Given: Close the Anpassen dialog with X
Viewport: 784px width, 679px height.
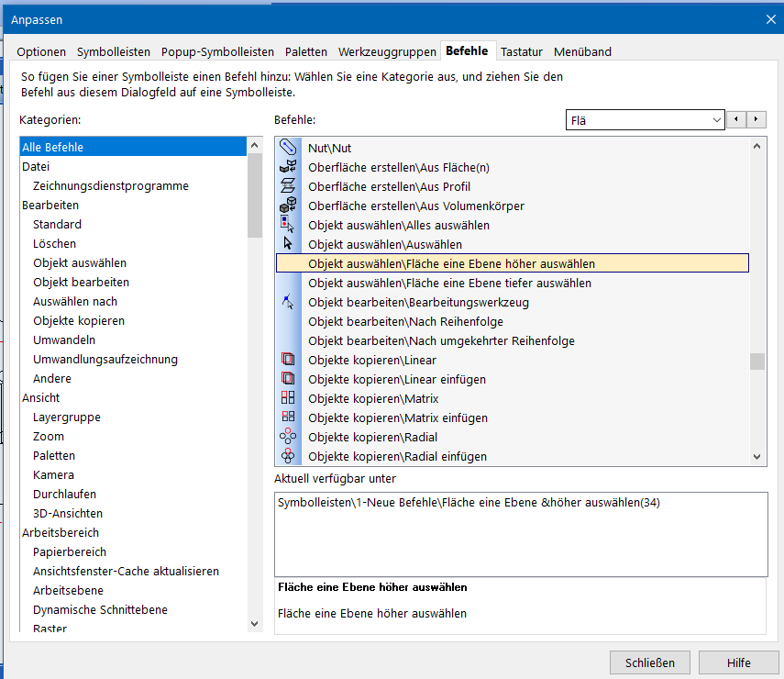Looking at the screenshot, I should click(x=770, y=19).
